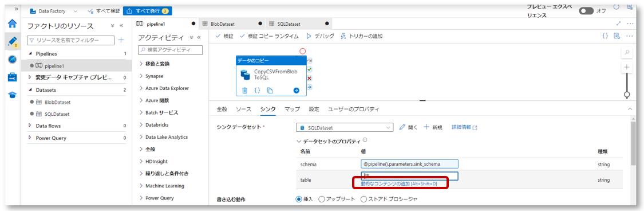Open Sink dataset info tooltip icon

pyautogui.click(x=365, y=140)
